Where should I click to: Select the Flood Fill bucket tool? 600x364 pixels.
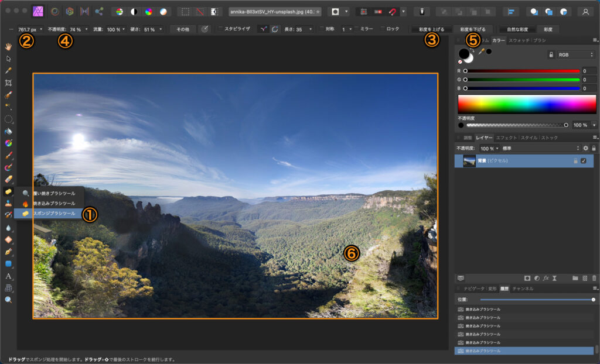(8, 131)
